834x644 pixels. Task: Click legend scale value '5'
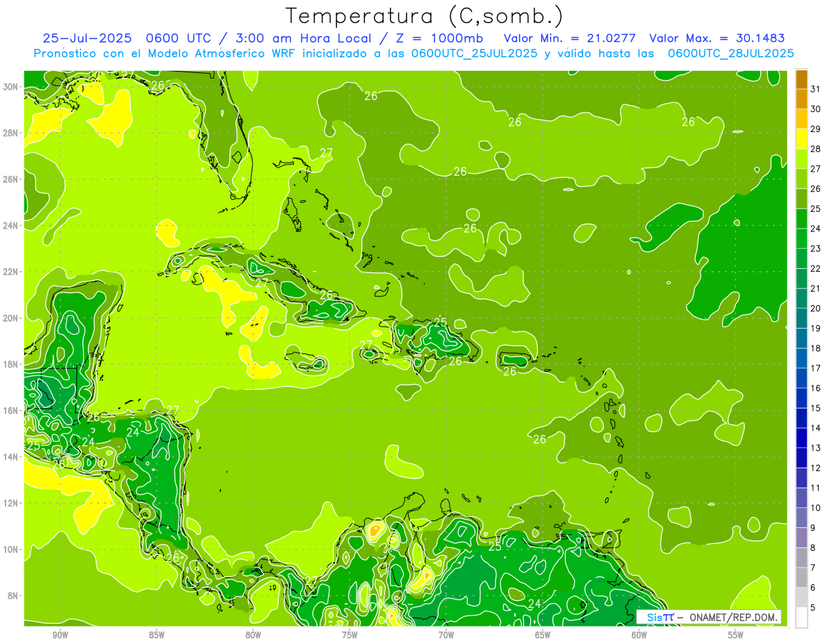click(813, 607)
